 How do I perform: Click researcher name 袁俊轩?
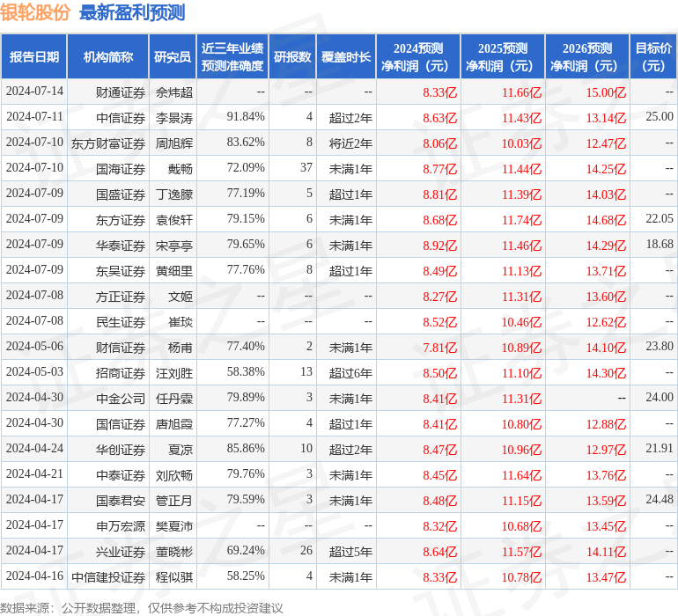[174, 220]
